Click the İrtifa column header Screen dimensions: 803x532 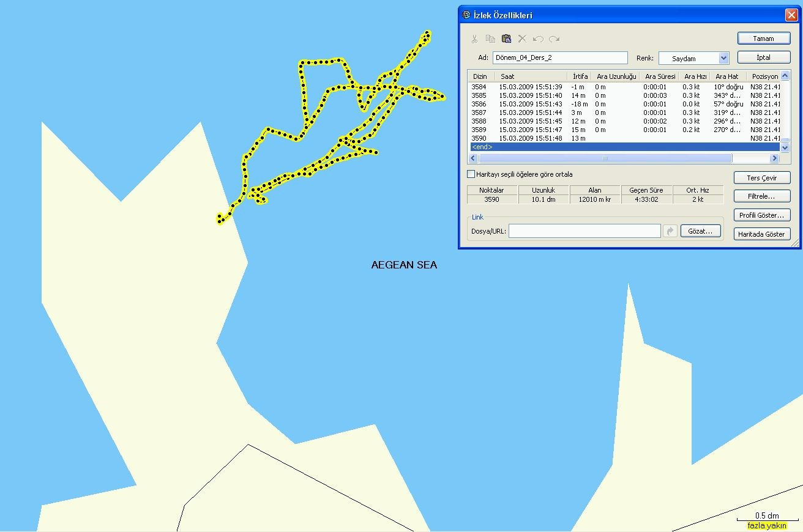tap(580, 76)
